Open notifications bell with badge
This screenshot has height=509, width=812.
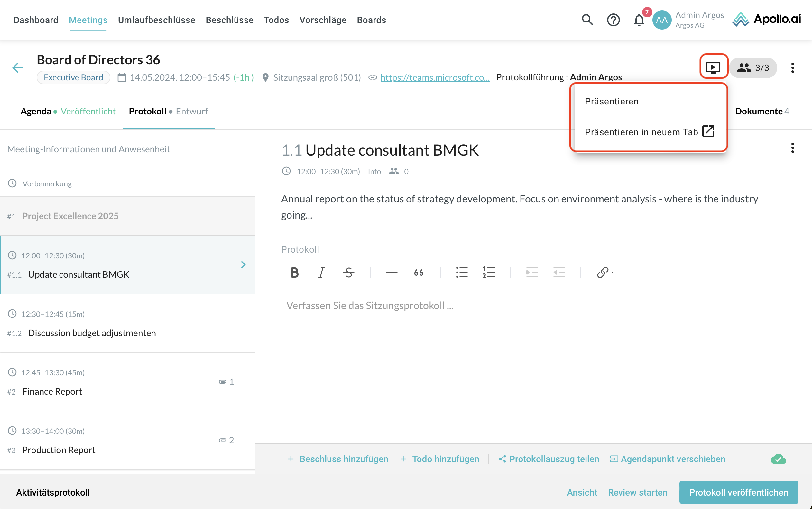point(639,20)
